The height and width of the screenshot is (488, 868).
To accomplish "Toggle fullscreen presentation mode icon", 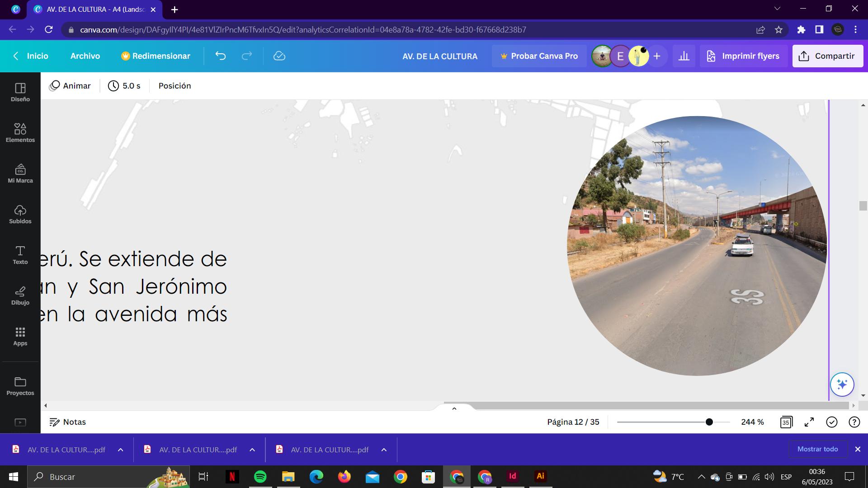I will point(809,422).
